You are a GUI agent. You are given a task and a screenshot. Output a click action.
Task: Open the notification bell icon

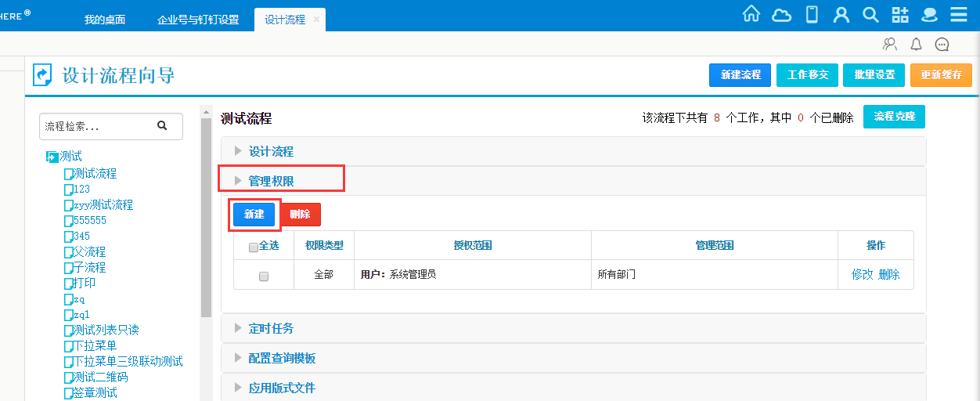[916, 45]
